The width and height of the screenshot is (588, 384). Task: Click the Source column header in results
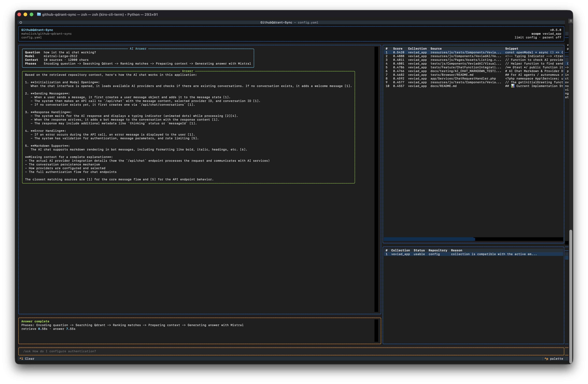click(436, 49)
